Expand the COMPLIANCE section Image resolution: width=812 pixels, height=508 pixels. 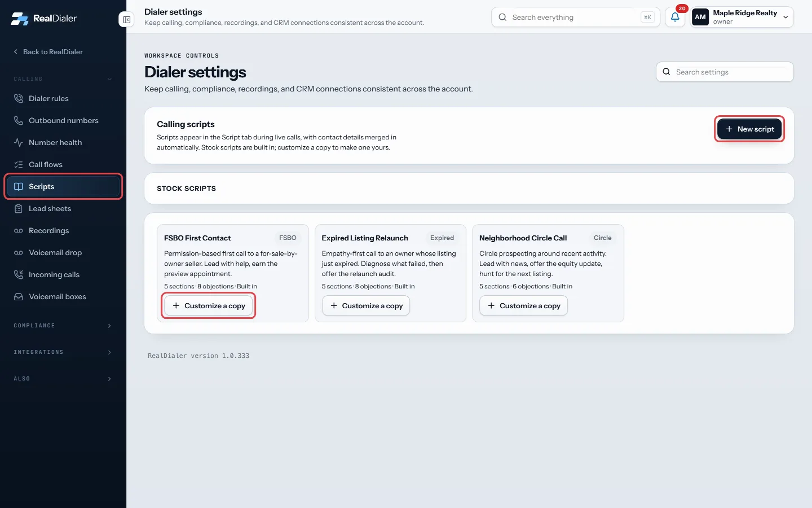pyautogui.click(x=63, y=326)
